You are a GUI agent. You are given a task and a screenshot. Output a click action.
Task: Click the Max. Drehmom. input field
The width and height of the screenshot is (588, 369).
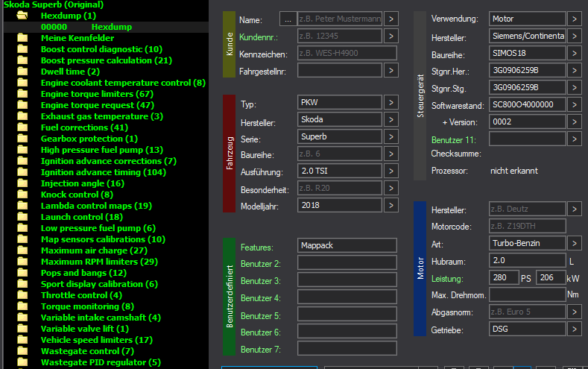(527, 294)
